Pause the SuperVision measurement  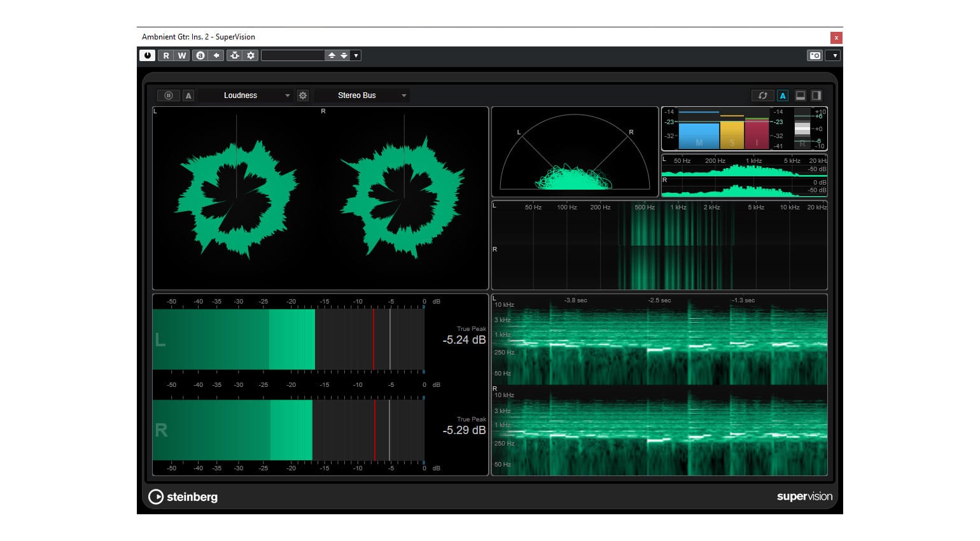click(169, 95)
